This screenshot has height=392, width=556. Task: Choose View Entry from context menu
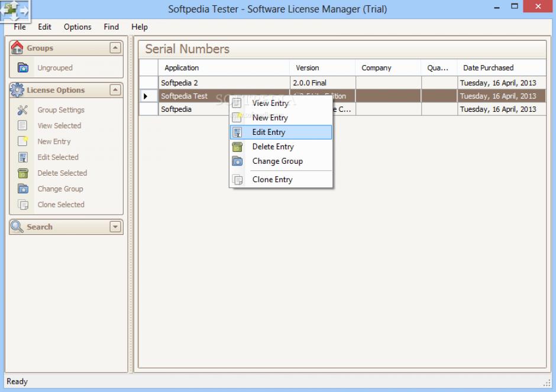pos(281,103)
